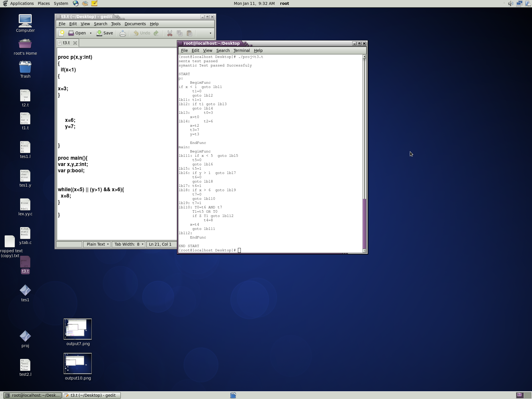Open the recent files dropdown beside Open

pos(91,33)
